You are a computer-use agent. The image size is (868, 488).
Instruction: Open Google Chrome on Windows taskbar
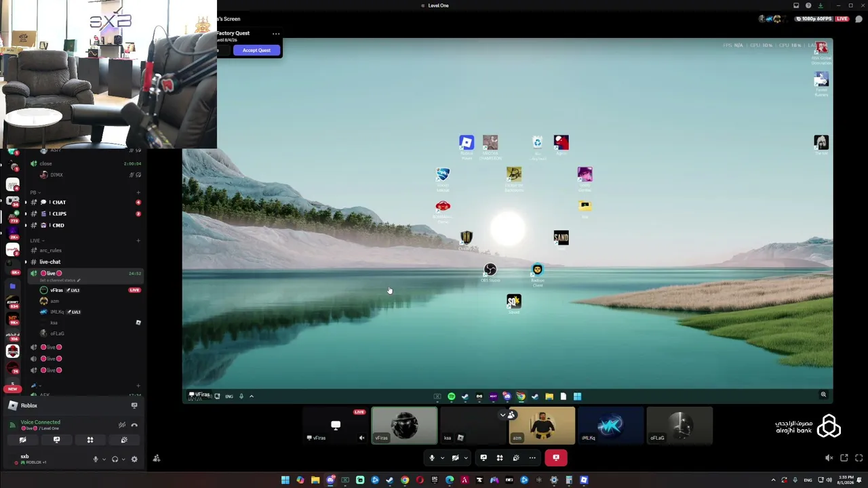pyautogui.click(x=405, y=480)
